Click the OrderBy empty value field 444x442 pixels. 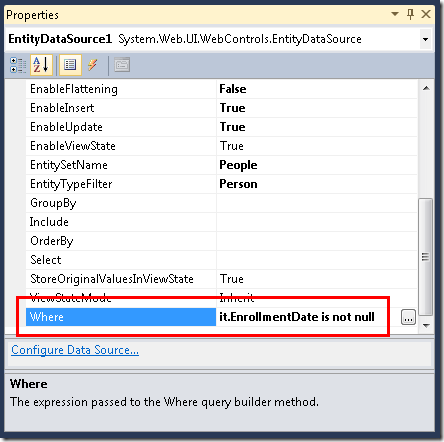(317, 241)
